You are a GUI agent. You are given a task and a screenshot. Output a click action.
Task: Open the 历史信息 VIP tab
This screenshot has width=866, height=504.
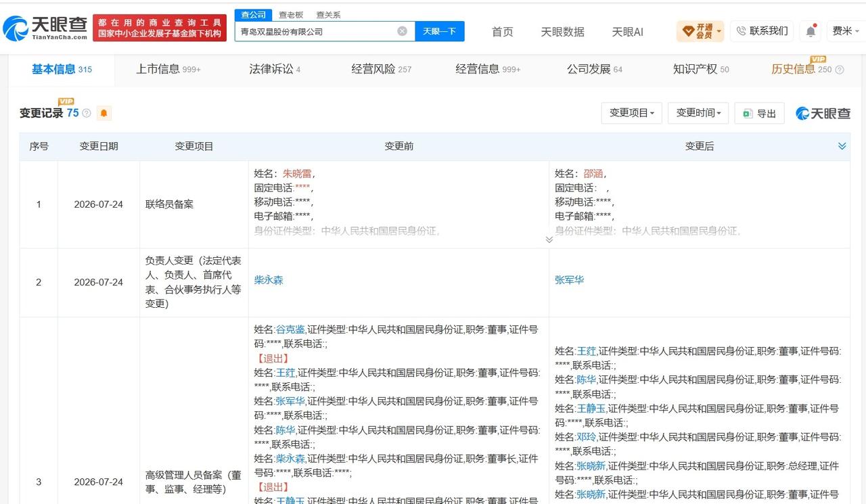pyautogui.click(x=802, y=69)
